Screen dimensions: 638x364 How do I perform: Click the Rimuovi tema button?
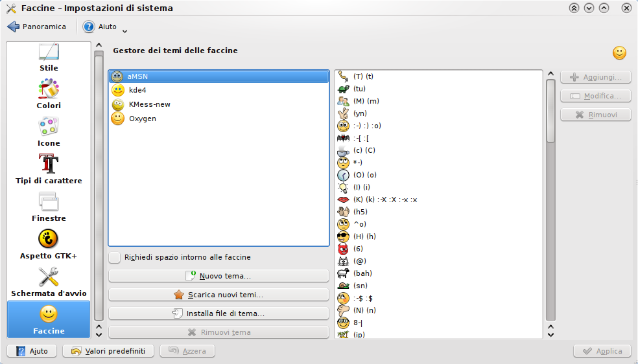click(x=219, y=332)
